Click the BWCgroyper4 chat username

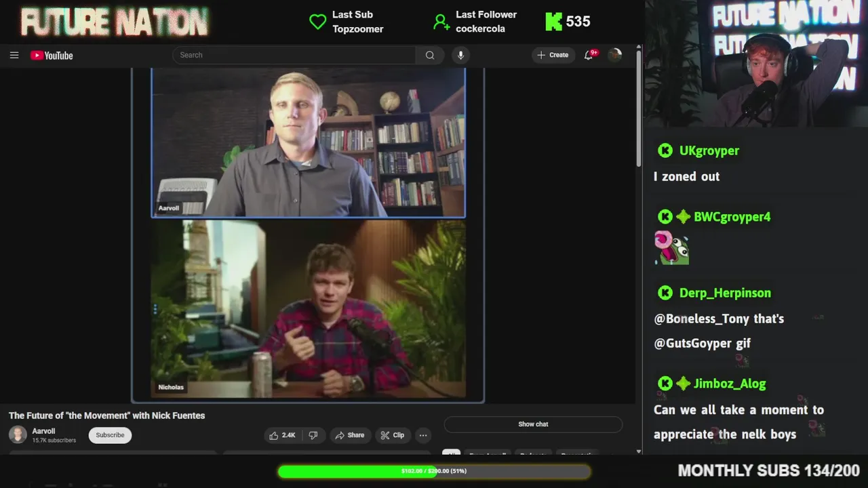coord(732,217)
